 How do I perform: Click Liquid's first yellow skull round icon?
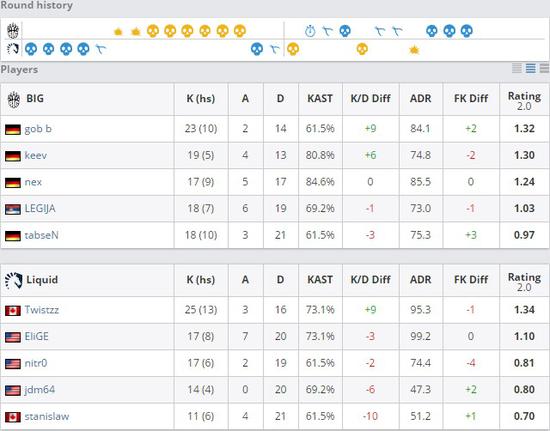click(293, 49)
